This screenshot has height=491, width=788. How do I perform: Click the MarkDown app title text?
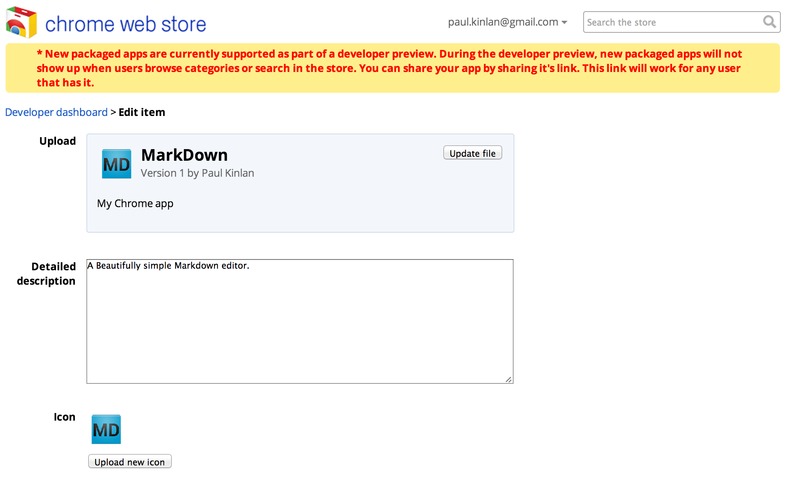coord(184,155)
